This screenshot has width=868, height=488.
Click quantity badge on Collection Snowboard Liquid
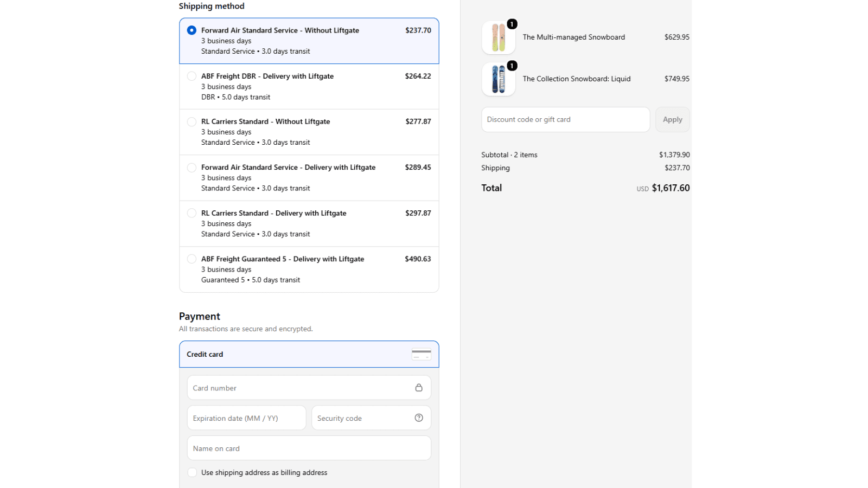(x=512, y=66)
